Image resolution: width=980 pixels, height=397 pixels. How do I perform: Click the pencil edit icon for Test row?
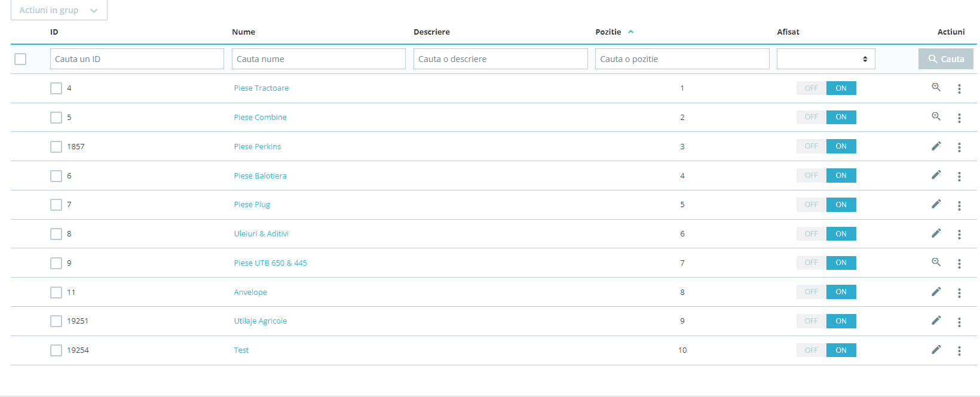(x=936, y=350)
